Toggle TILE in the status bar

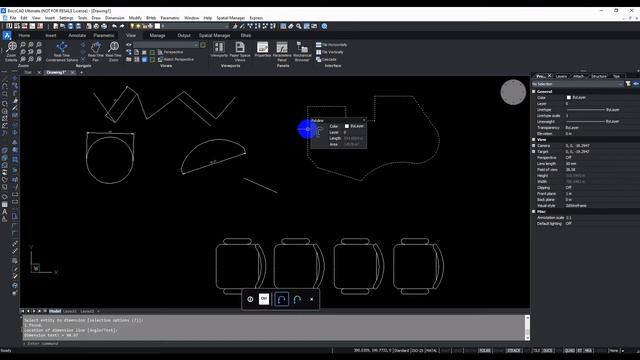[x=536, y=350]
